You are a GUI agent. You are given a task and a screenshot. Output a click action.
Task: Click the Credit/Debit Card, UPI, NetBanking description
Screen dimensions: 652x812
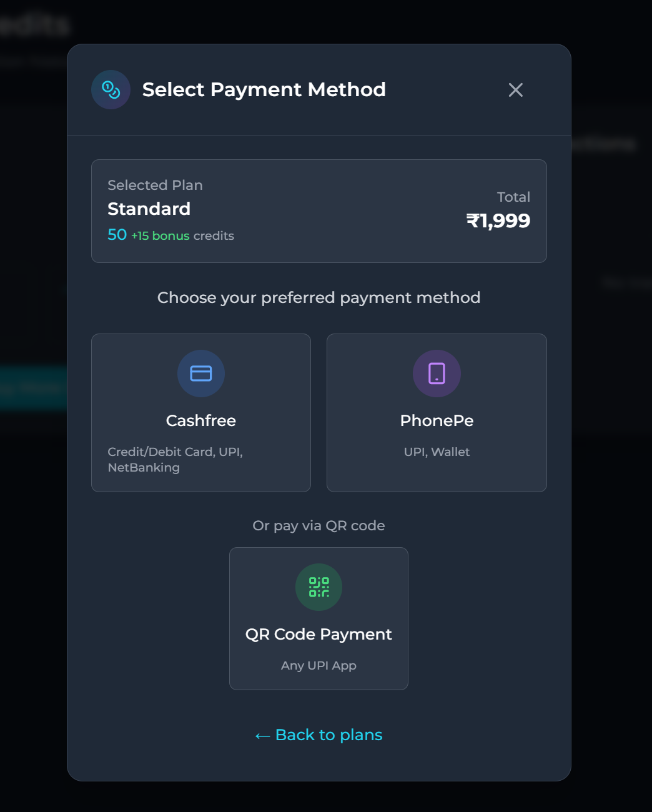pyautogui.click(x=175, y=459)
